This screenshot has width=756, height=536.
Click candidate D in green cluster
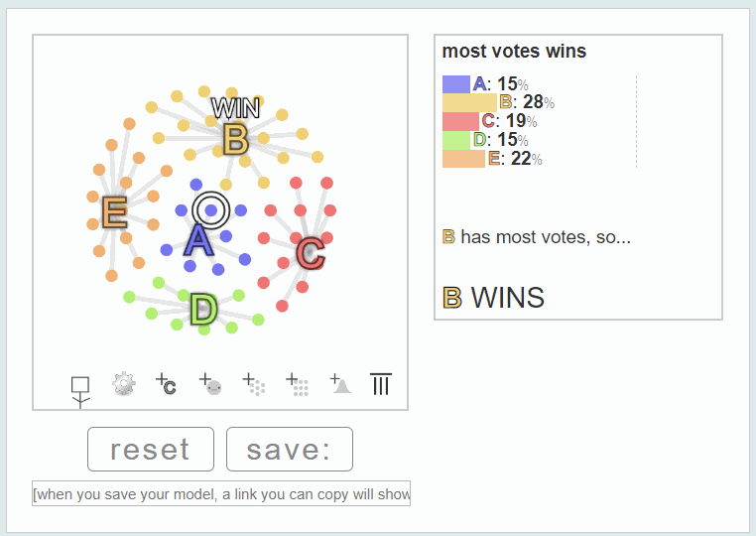pyautogui.click(x=203, y=310)
